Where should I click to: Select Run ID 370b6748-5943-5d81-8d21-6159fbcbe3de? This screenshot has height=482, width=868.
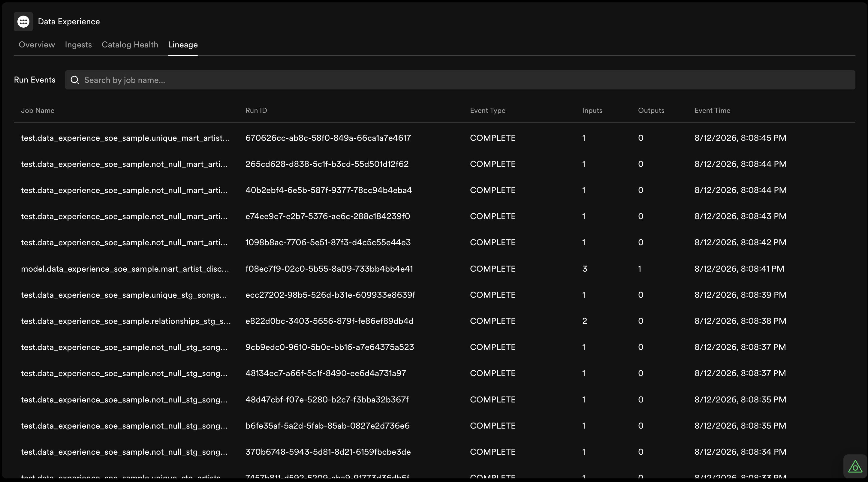pyautogui.click(x=328, y=452)
